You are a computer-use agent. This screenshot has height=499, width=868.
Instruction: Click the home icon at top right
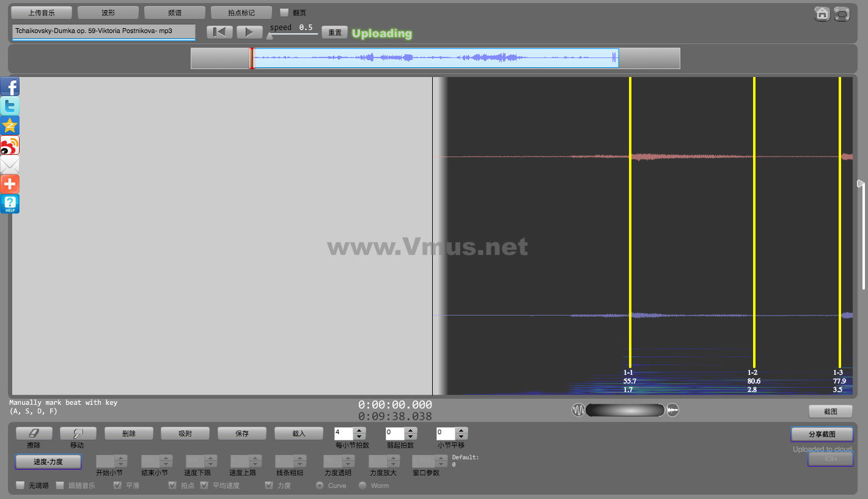tap(822, 14)
